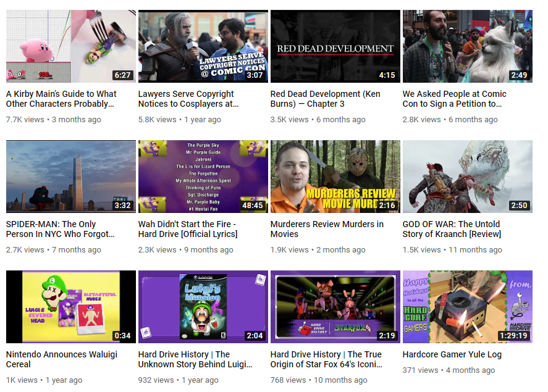Open the Kirby Main's Guide video thumbnail
This screenshot has width=548, height=392.
pos(71,46)
